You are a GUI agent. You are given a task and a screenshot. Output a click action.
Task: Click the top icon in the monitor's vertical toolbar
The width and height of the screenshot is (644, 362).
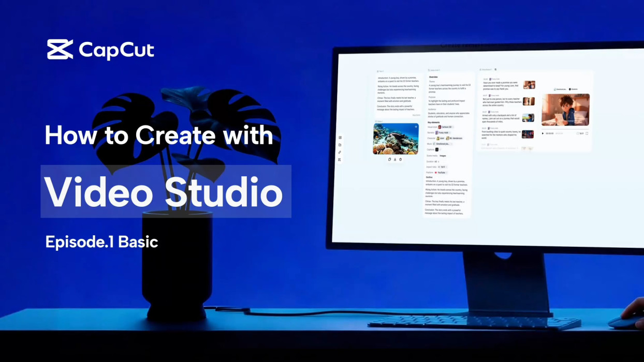point(340,138)
